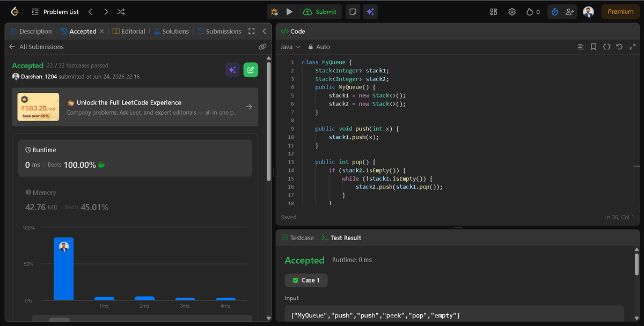
Task: Open the LeetCode home logo
Action: pyautogui.click(x=14, y=11)
